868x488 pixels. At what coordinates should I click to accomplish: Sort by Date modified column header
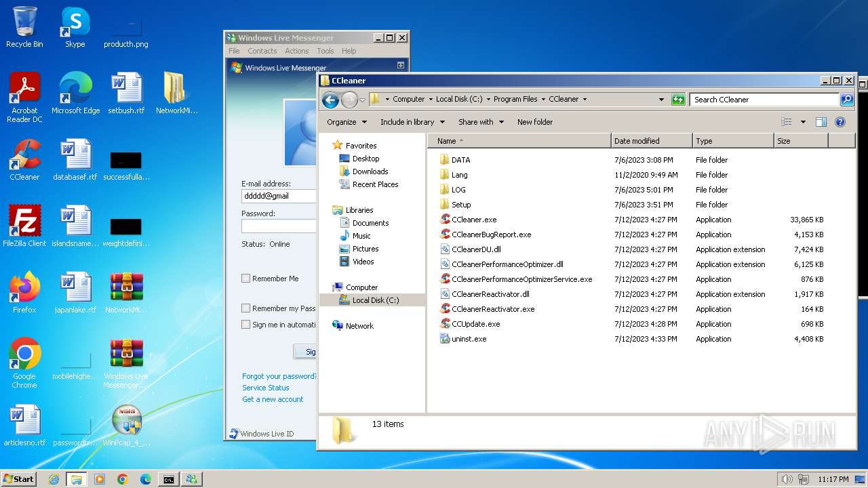(652, 141)
